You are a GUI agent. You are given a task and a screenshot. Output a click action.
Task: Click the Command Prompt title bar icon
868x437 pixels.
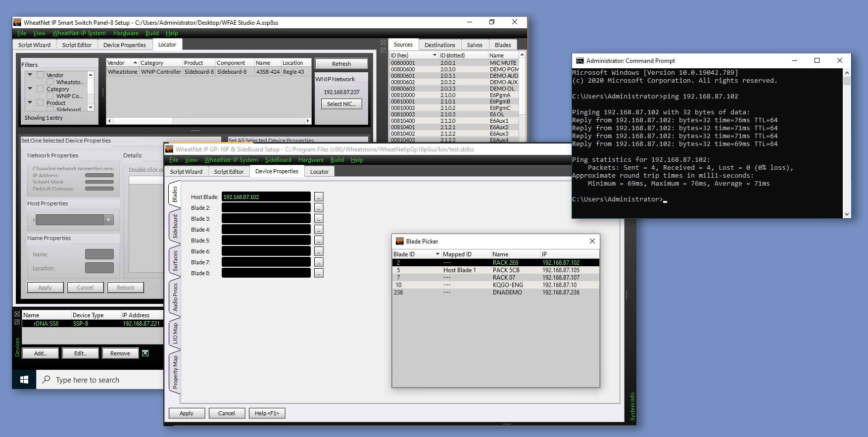coord(579,60)
